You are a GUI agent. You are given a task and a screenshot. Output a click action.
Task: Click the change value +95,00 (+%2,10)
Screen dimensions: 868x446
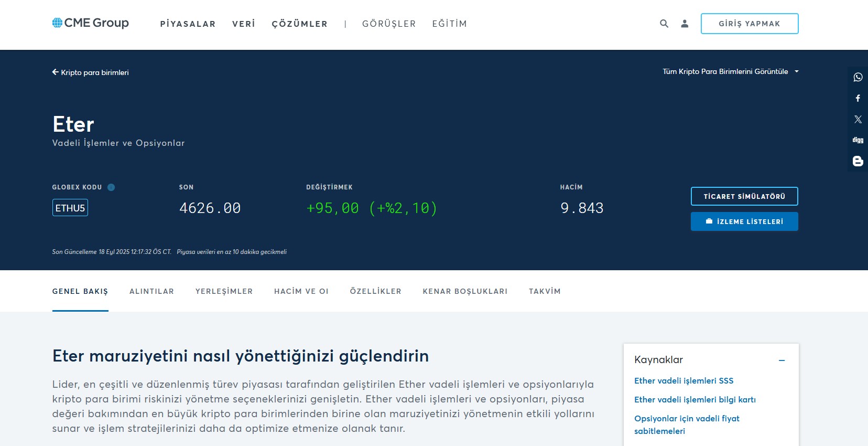click(372, 208)
